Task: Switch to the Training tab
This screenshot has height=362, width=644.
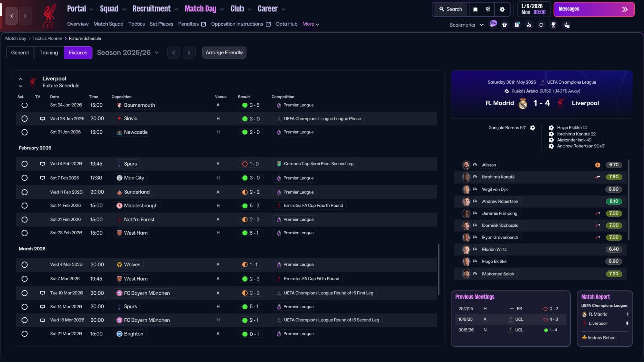Action: (49, 53)
